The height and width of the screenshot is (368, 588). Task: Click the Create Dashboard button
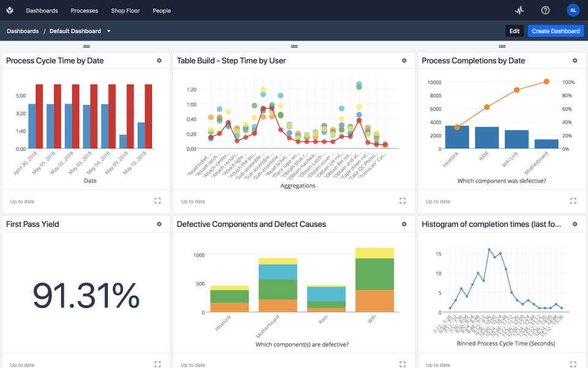556,31
